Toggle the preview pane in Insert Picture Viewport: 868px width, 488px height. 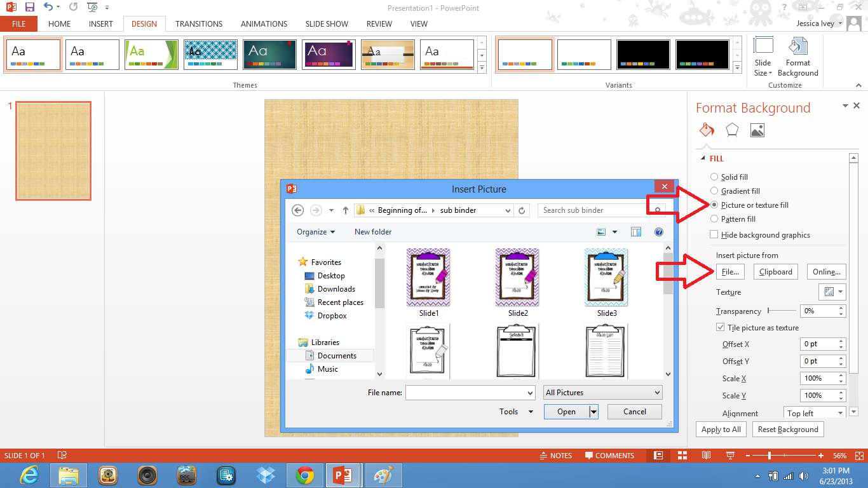[x=636, y=232]
